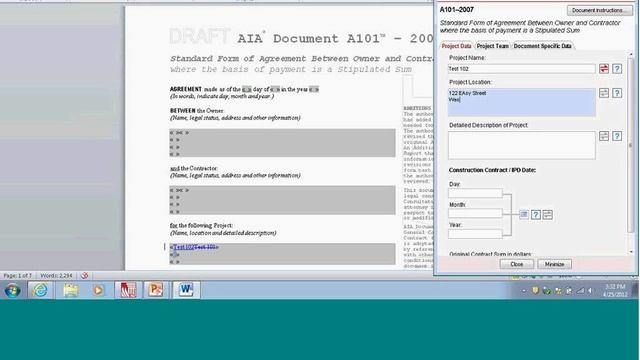
Task: Open the calendar date picker icon
Action: tap(524, 214)
